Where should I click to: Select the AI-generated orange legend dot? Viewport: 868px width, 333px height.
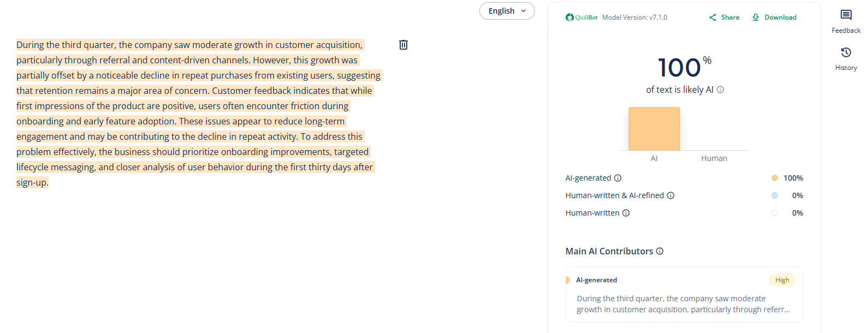point(775,178)
